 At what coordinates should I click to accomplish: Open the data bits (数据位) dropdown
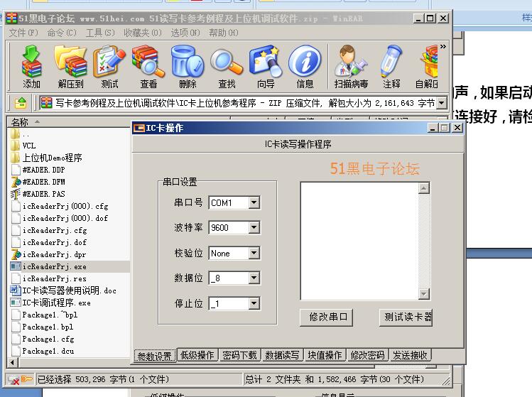pos(254,278)
